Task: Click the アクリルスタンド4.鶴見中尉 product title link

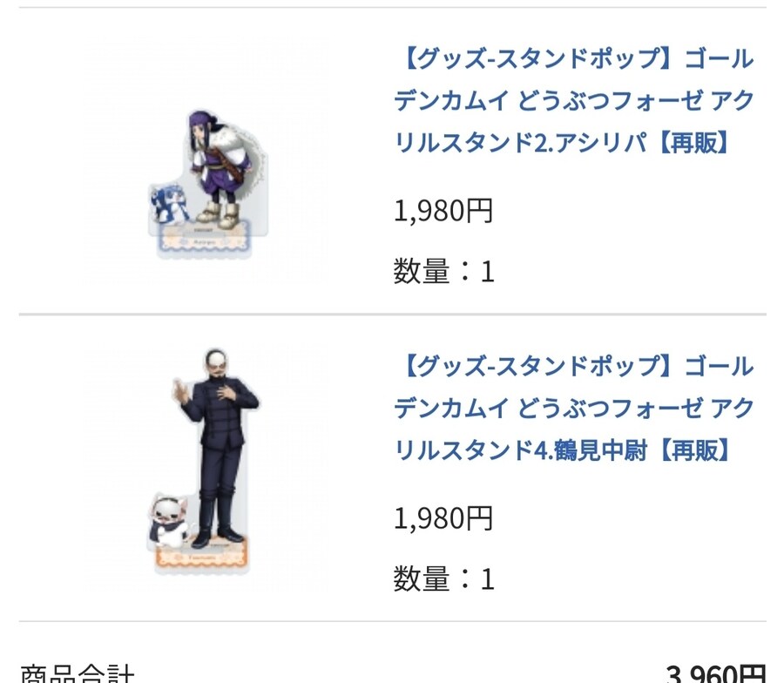Action: 573,408
